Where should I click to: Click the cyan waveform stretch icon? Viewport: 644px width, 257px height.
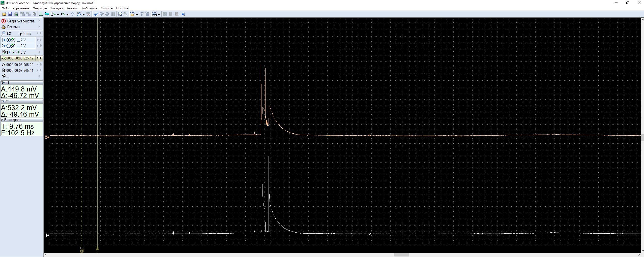47,14
